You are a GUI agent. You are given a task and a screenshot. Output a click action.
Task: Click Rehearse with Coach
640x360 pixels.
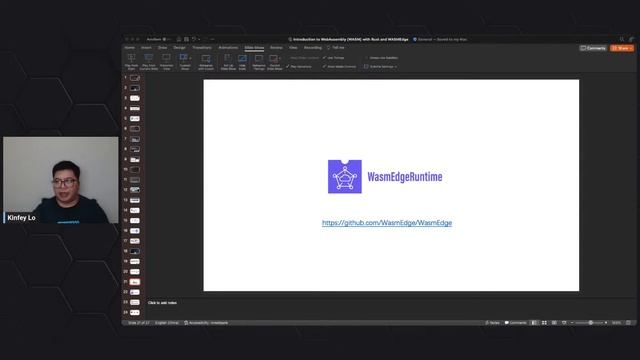point(206,62)
